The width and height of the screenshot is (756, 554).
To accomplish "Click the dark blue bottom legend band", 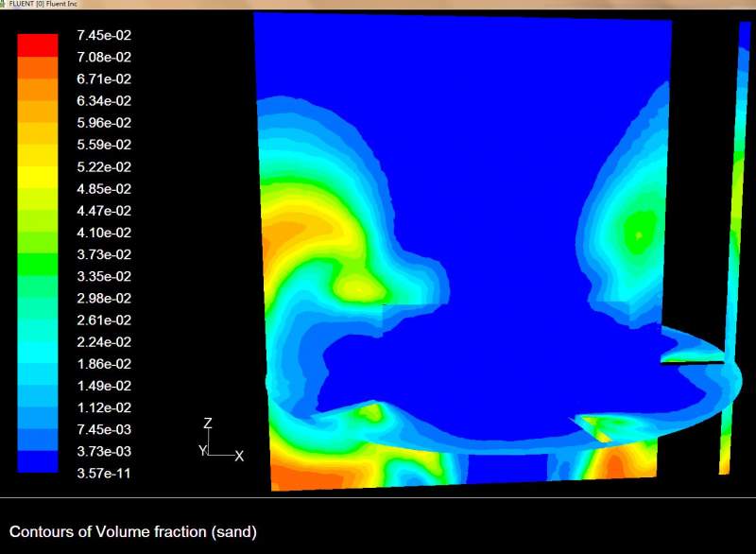I will 38,461.
